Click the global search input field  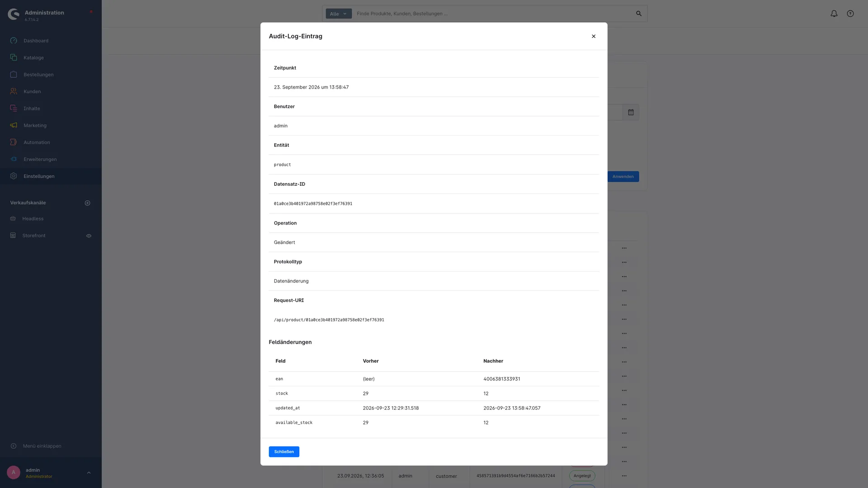(493, 14)
